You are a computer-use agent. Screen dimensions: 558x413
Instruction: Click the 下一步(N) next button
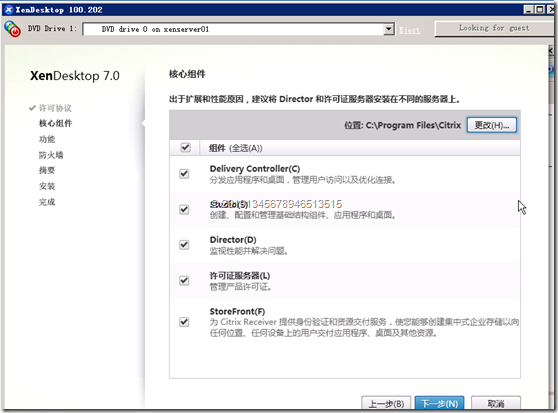(x=439, y=403)
